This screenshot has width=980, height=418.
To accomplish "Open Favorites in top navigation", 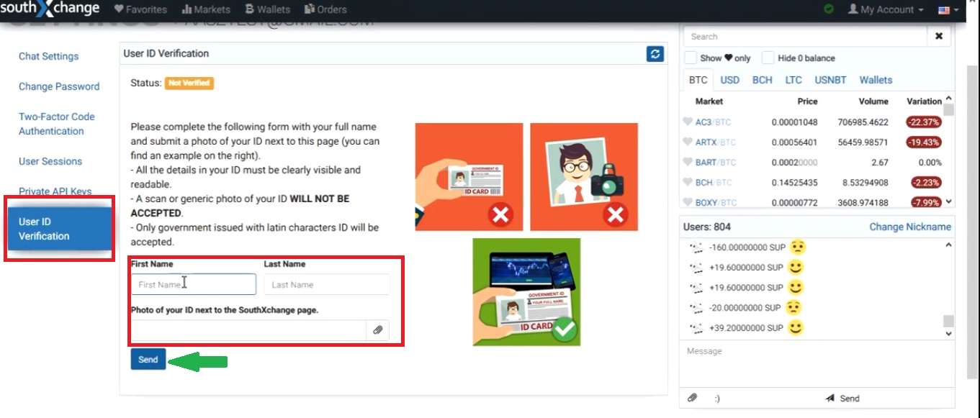I will (141, 9).
